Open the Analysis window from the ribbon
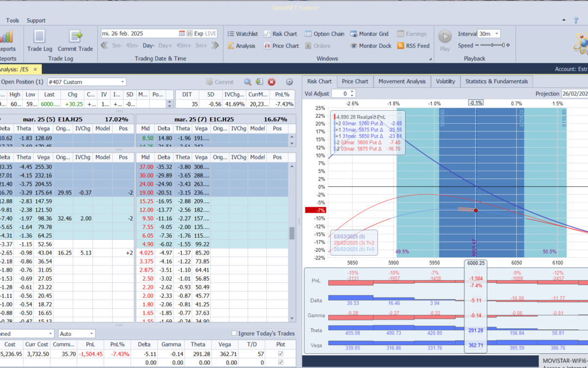 241,46
